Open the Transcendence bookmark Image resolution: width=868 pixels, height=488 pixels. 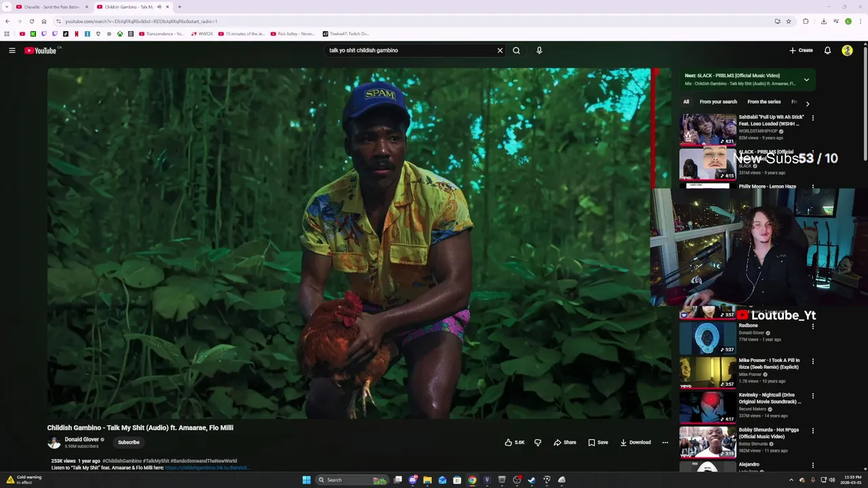coord(161,33)
